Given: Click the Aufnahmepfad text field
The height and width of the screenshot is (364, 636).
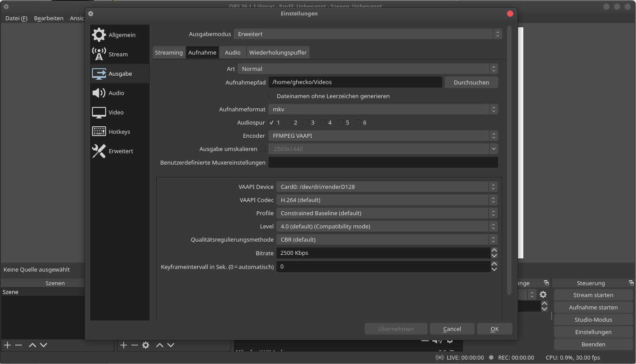Looking at the screenshot, I should (x=355, y=82).
